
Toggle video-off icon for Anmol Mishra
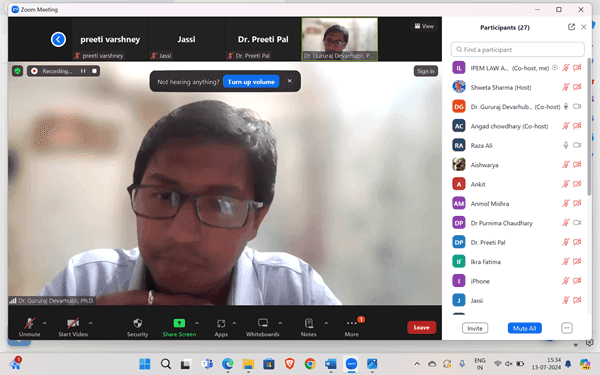tap(577, 204)
